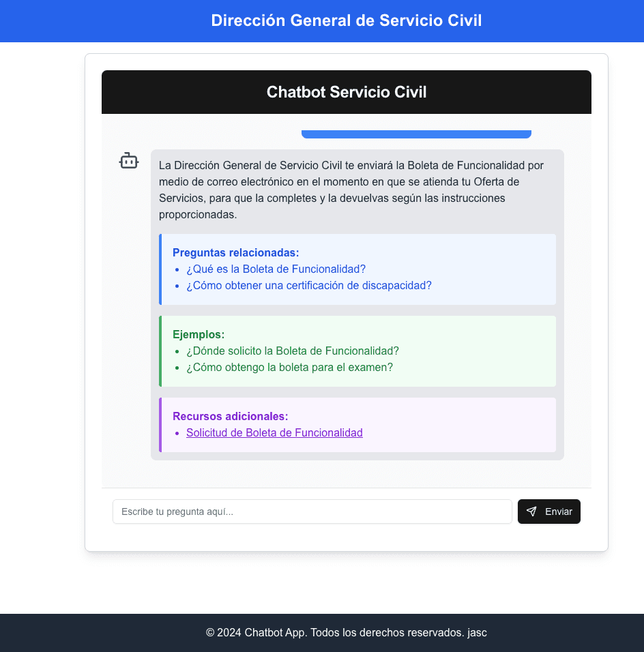This screenshot has width=644, height=652.
Task: Click the footer copyright text '© 2024 Chatbot App'
Action: pyautogui.click(x=256, y=632)
